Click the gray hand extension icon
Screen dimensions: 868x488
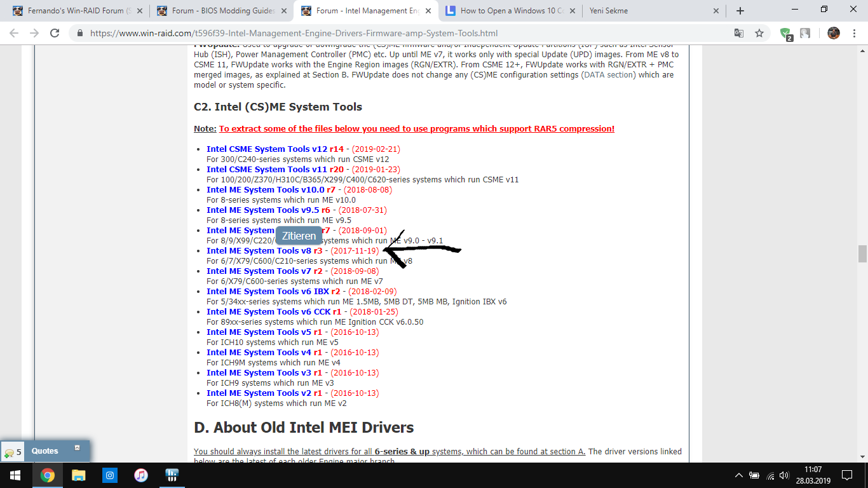805,33
